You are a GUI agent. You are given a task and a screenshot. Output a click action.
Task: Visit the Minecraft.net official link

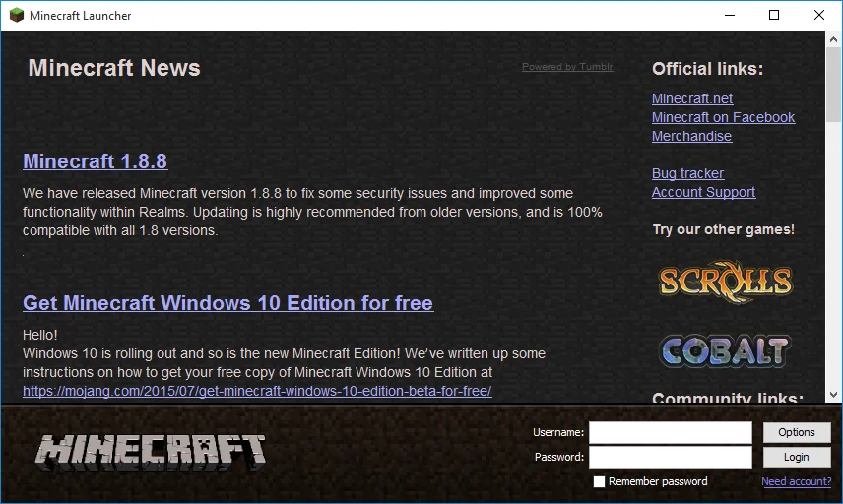click(x=692, y=98)
